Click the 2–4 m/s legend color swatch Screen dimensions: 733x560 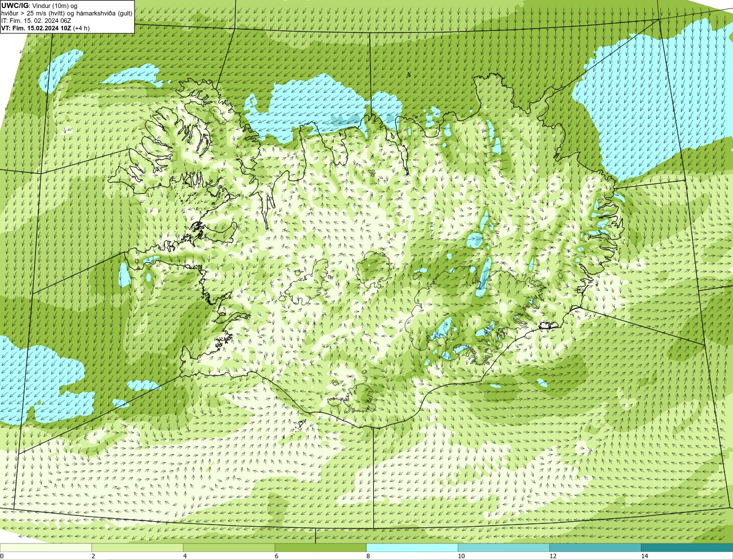137,547
